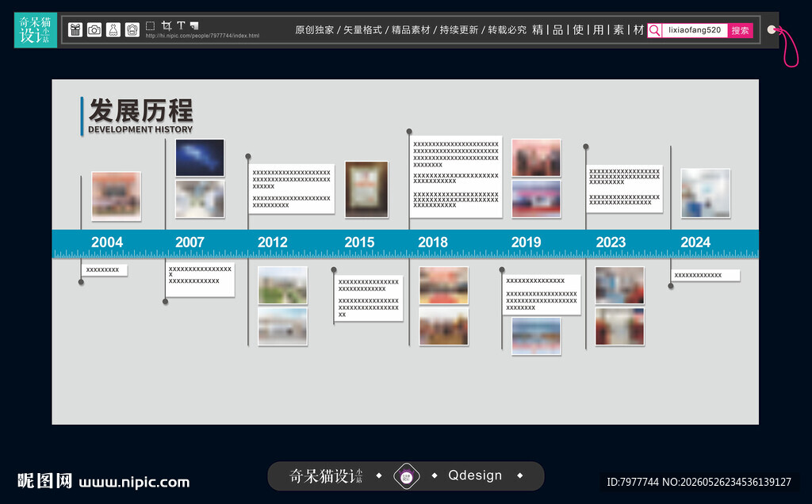Open the photo above 2004
This screenshot has width=812, height=504.
click(116, 196)
